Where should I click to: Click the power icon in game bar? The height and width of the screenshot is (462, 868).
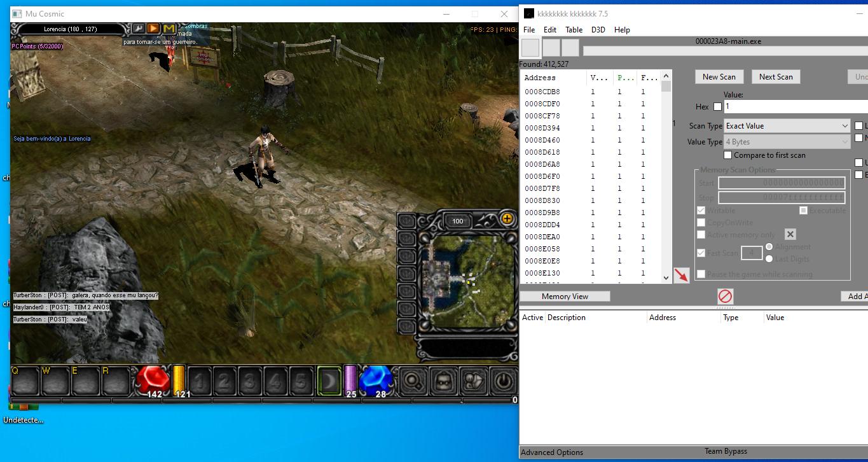[x=504, y=381]
